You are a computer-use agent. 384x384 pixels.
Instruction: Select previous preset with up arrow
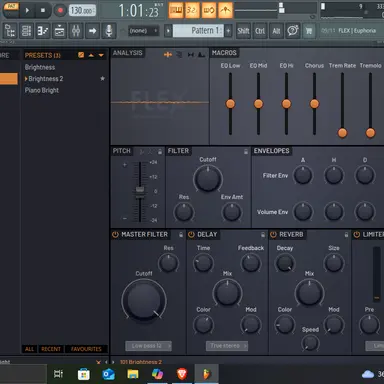coord(91,55)
